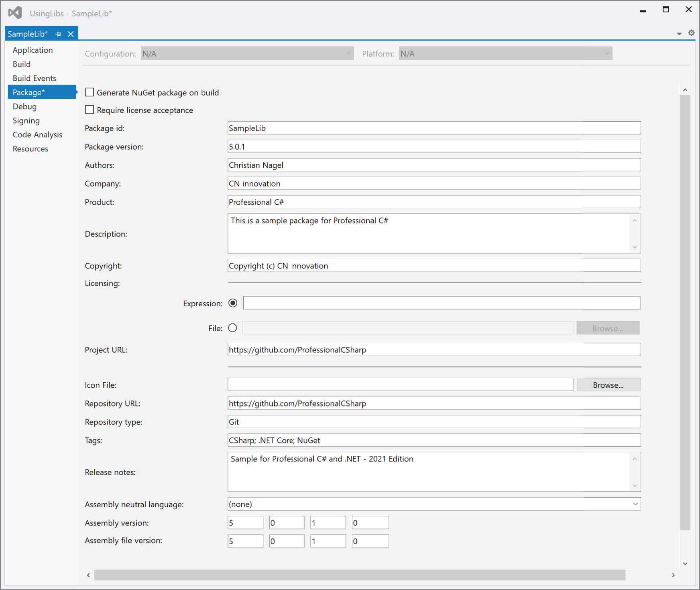Switch to the Build Events section
This screenshot has height=590, width=700.
[35, 78]
